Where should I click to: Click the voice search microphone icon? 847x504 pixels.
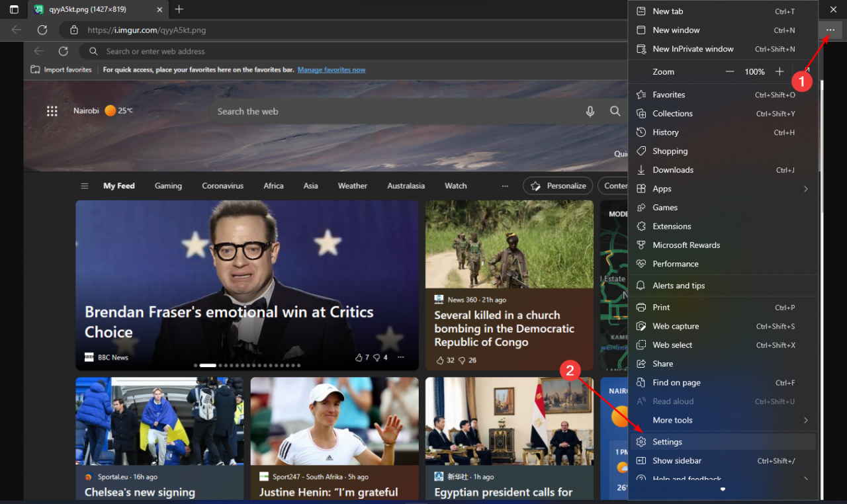[590, 111]
